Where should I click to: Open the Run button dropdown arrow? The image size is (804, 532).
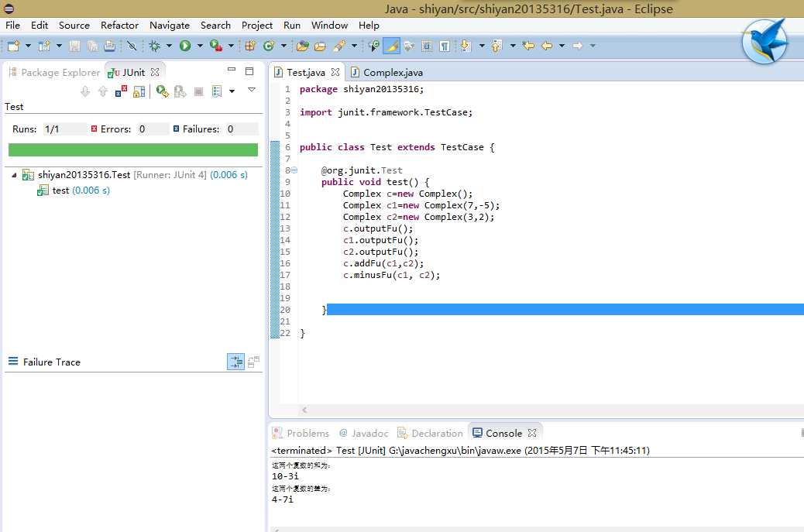(199, 46)
